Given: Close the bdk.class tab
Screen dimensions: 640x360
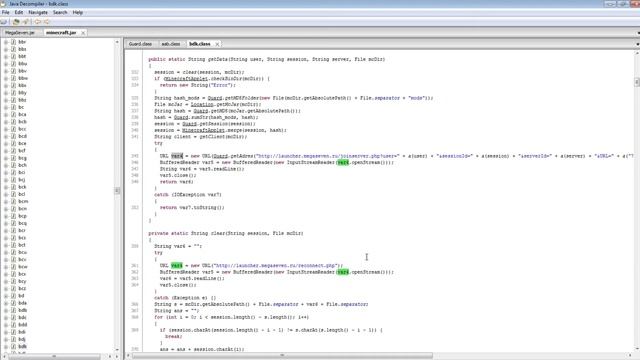Looking at the screenshot, I should [217, 44].
